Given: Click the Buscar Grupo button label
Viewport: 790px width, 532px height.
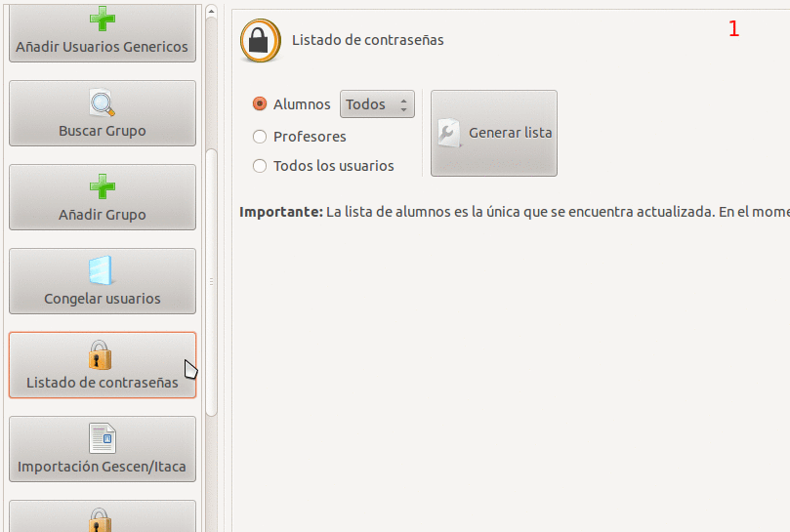Looking at the screenshot, I should (x=103, y=131).
